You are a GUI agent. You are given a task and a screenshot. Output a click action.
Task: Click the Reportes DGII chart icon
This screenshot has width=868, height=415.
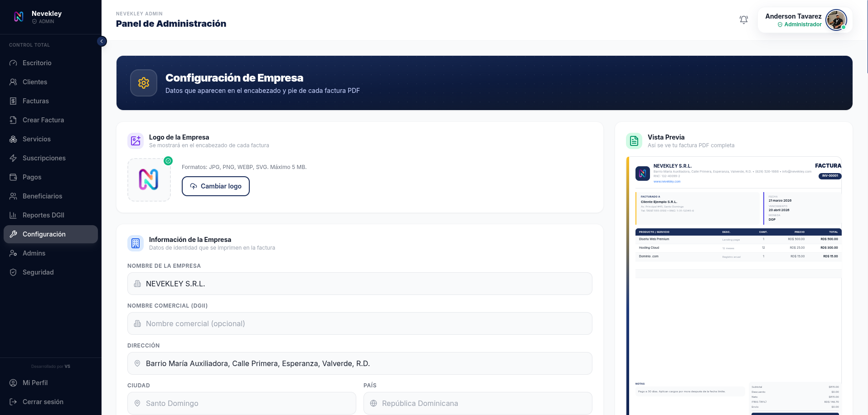pyautogui.click(x=13, y=215)
